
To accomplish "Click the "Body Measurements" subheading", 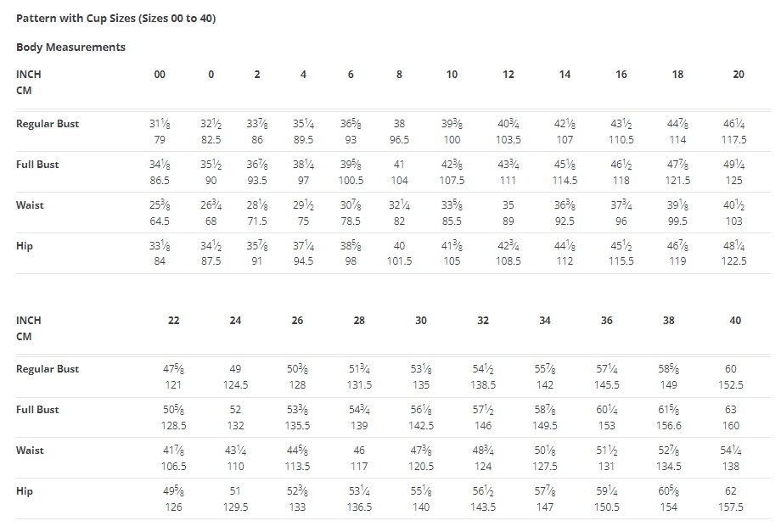I will point(70,48).
